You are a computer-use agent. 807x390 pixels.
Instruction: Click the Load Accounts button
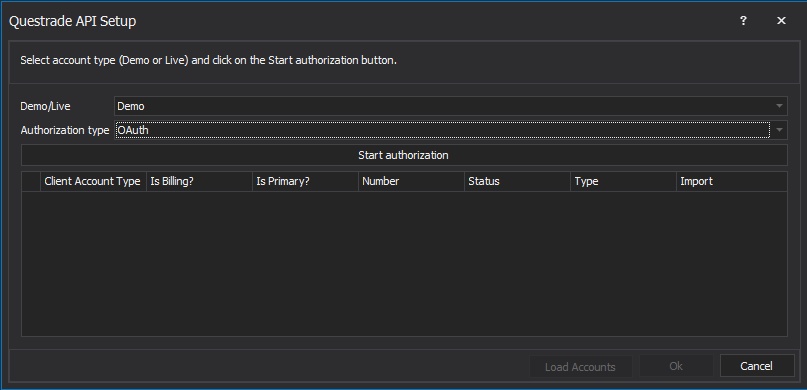click(581, 366)
